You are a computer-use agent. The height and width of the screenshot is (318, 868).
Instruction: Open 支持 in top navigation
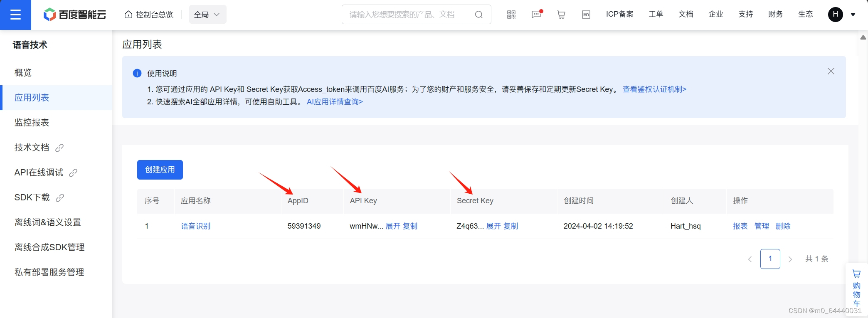pos(746,14)
